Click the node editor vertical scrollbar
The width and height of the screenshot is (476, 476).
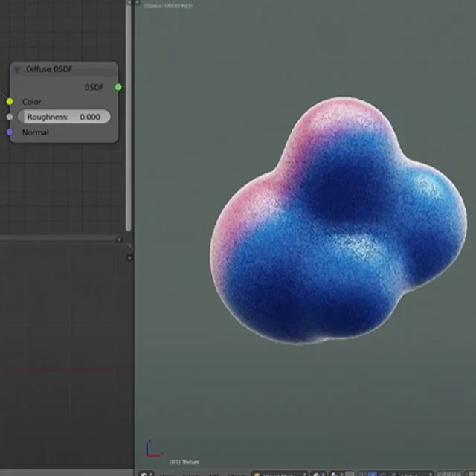[129, 117]
